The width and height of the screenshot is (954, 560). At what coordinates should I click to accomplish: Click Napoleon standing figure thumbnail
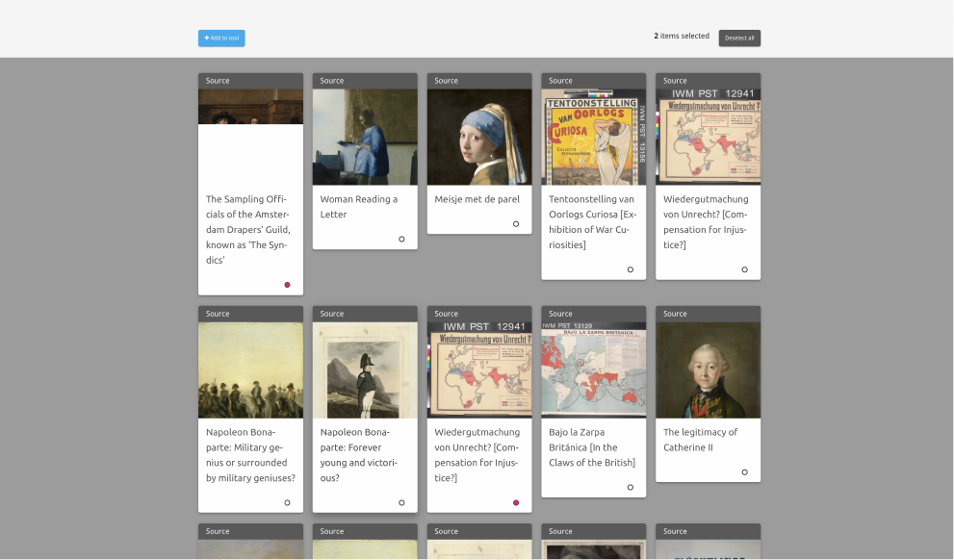[x=365, y=369]
